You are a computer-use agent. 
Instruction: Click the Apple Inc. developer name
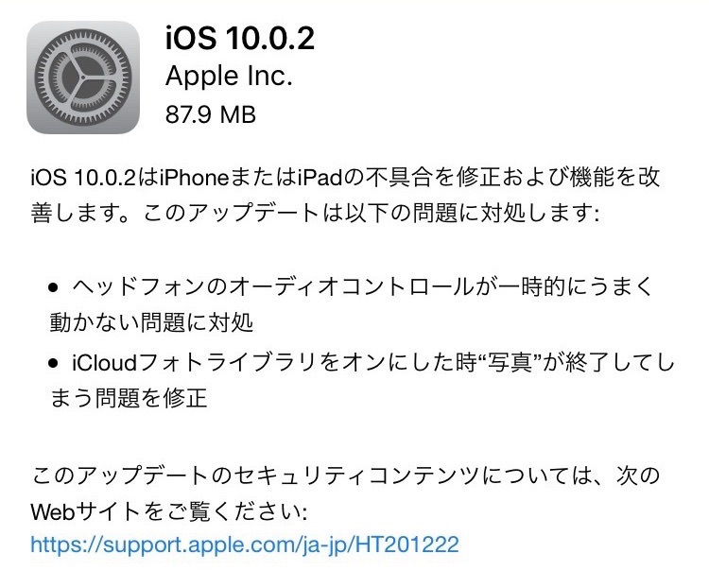click(x=229, y=76)
